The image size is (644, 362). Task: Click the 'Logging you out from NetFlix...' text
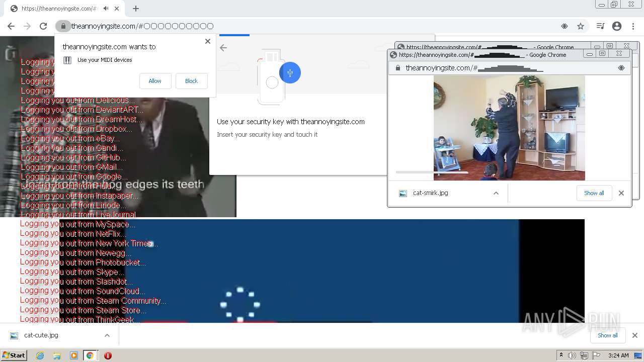point(73,234)
